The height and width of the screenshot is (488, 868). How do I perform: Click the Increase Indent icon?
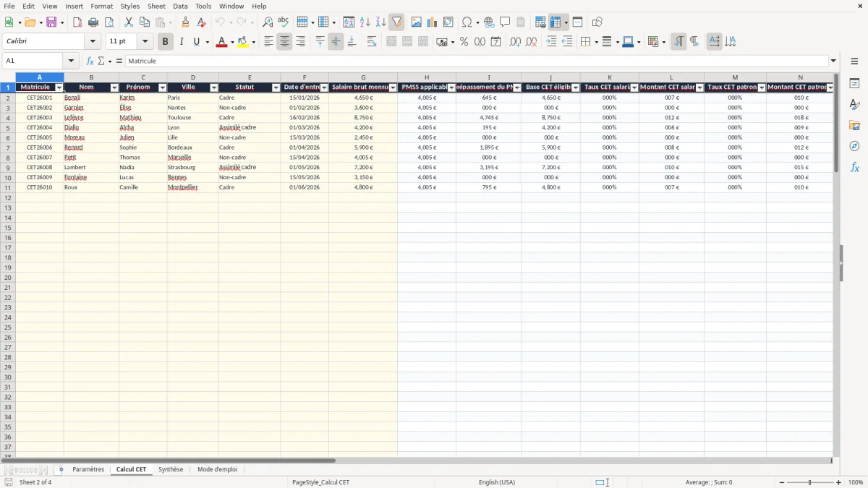pos(551,42)
